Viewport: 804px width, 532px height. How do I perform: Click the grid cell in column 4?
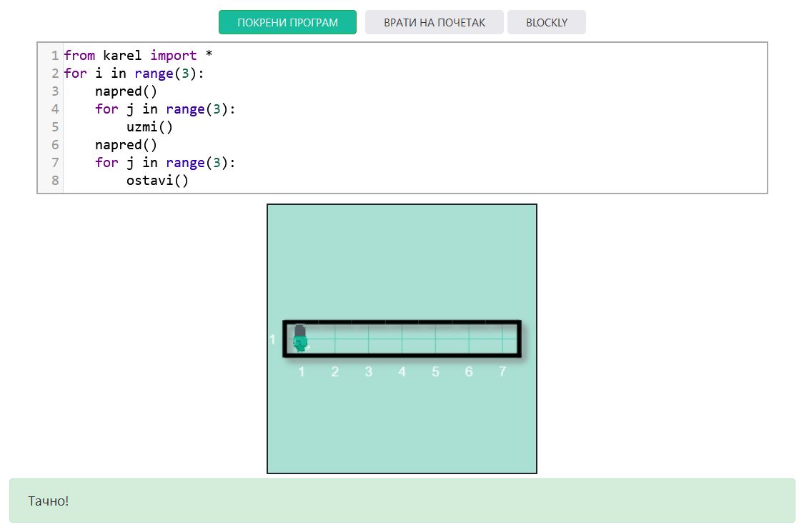[x=402, y=338]
